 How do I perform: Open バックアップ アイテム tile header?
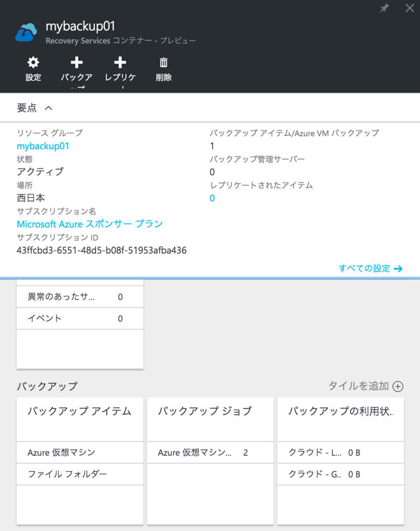(x=80, y=420)
